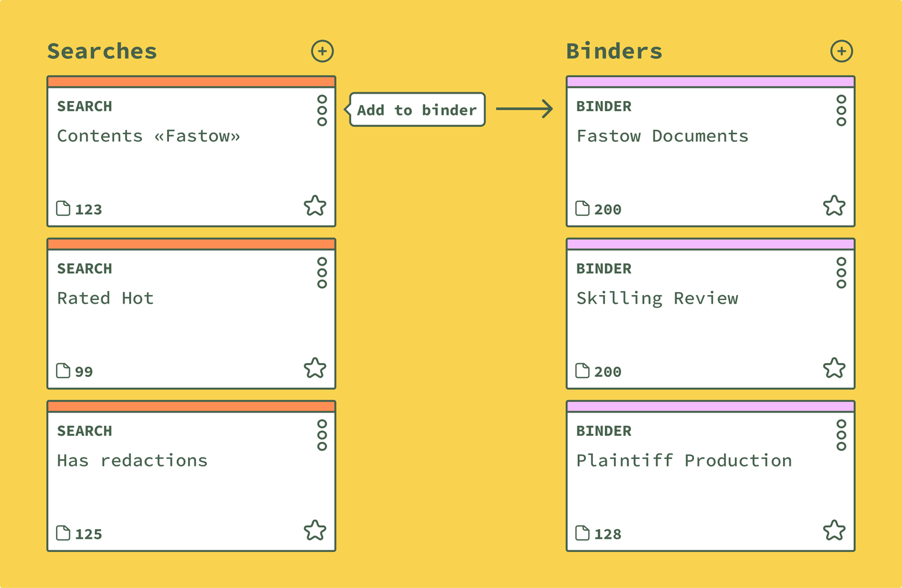Star the Has redactions search
The width and height of the screenshot is (902, 588).
[315, 530]
